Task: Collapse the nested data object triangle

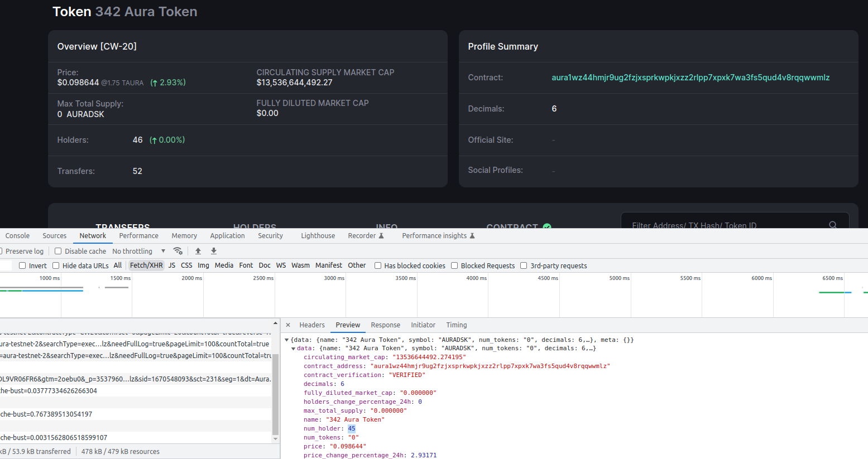Action: [x=293, y=349]
